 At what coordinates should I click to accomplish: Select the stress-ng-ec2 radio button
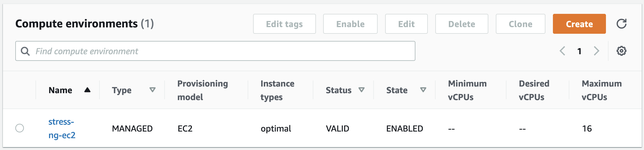click(20, 128)
